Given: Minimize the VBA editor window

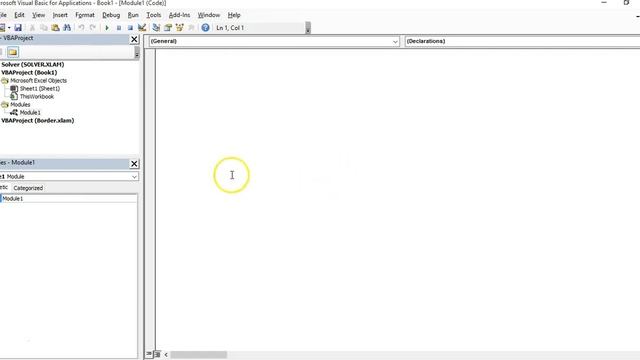Looking at the screenshot, I should [x=604, y=3].
